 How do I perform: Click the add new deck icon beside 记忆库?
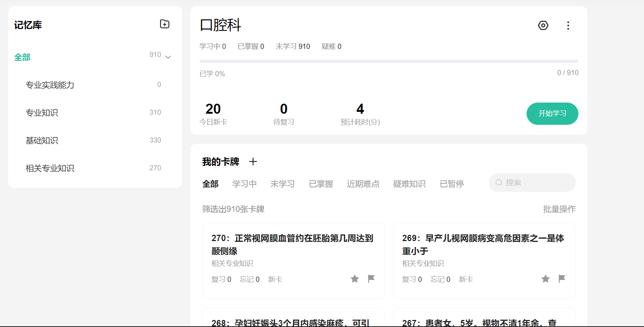coord(165,24)
